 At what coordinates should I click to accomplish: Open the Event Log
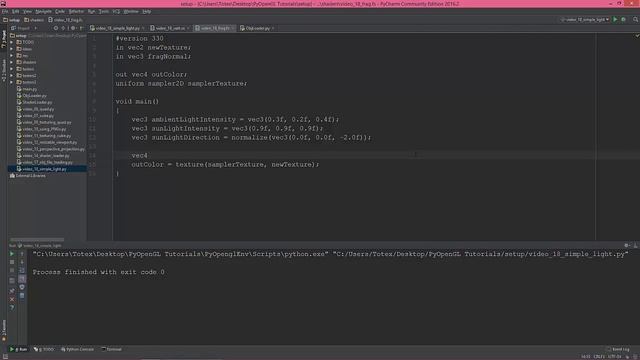(x=618, y=349)
